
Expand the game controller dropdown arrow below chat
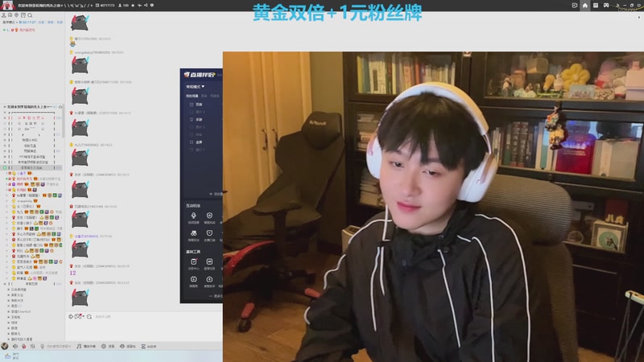(x=84, y=316)
